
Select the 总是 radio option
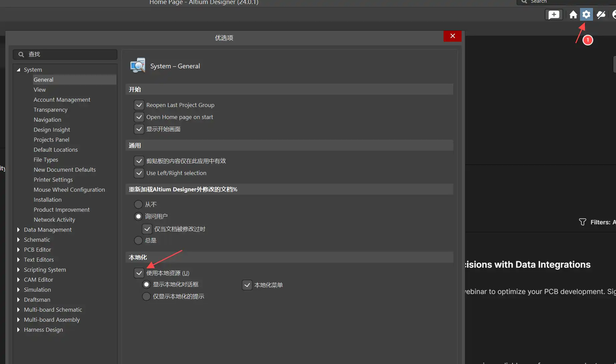coord(138,240)
